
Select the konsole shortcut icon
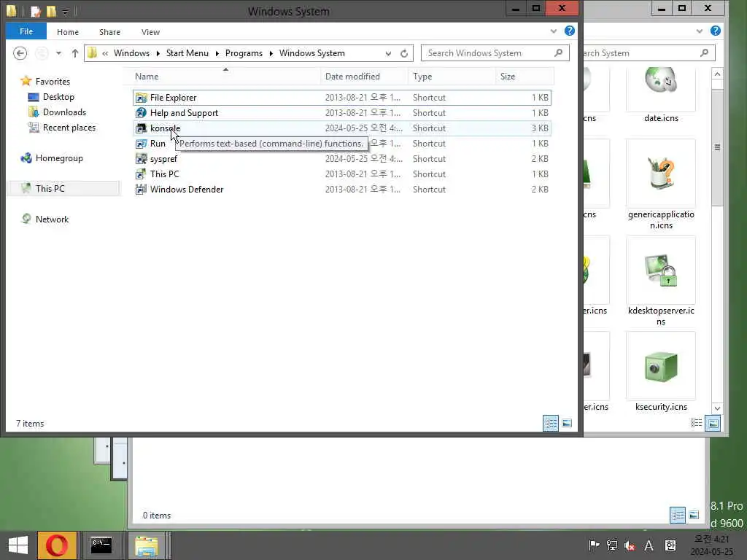point(141,128)
